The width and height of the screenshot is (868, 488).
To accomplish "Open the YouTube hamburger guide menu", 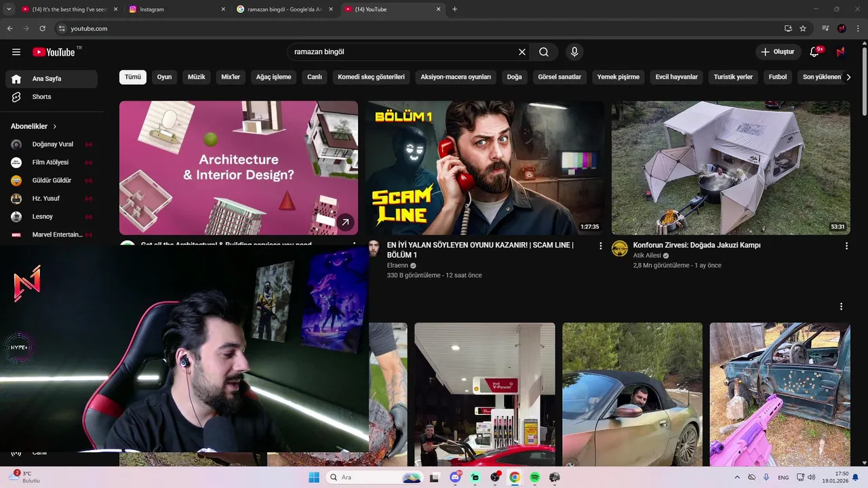I will pos(16,52).
